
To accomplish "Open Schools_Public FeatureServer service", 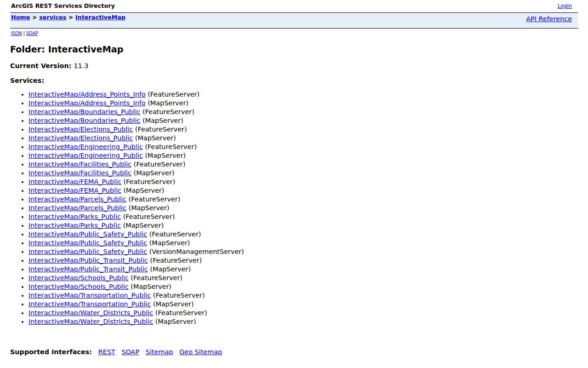I will point(79,278).
